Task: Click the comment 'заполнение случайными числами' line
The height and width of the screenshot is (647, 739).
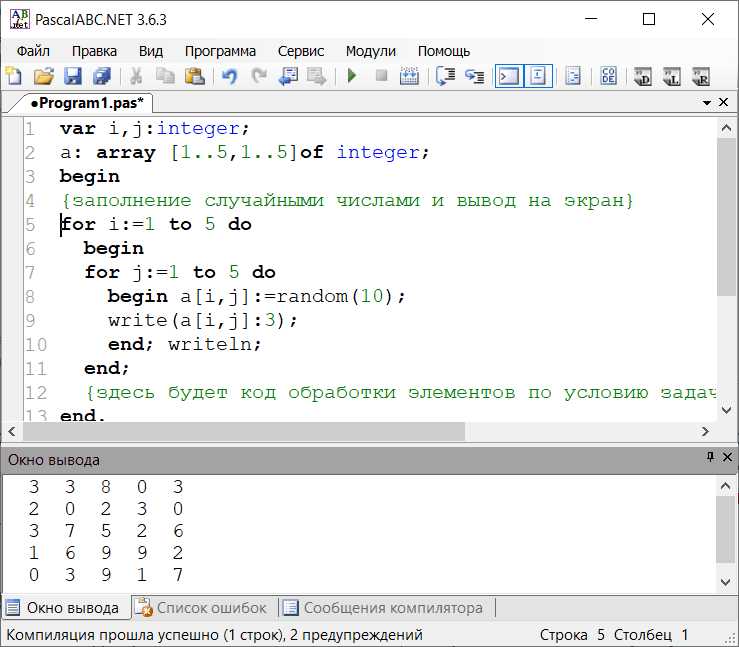Action: coord(347,201)
